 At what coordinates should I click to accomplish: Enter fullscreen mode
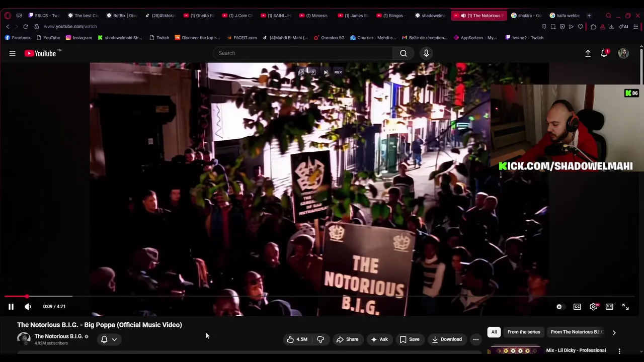(625, 307)
